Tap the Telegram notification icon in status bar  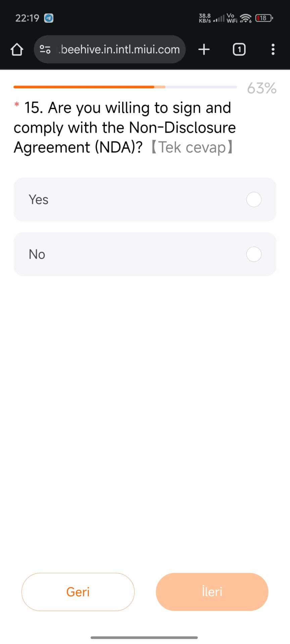[x=49, y=18]
